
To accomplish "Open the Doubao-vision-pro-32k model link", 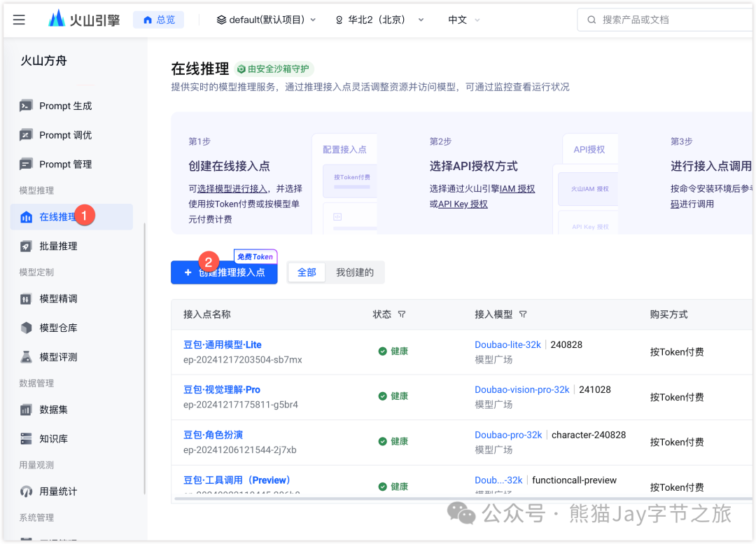I will click(521, 390).
